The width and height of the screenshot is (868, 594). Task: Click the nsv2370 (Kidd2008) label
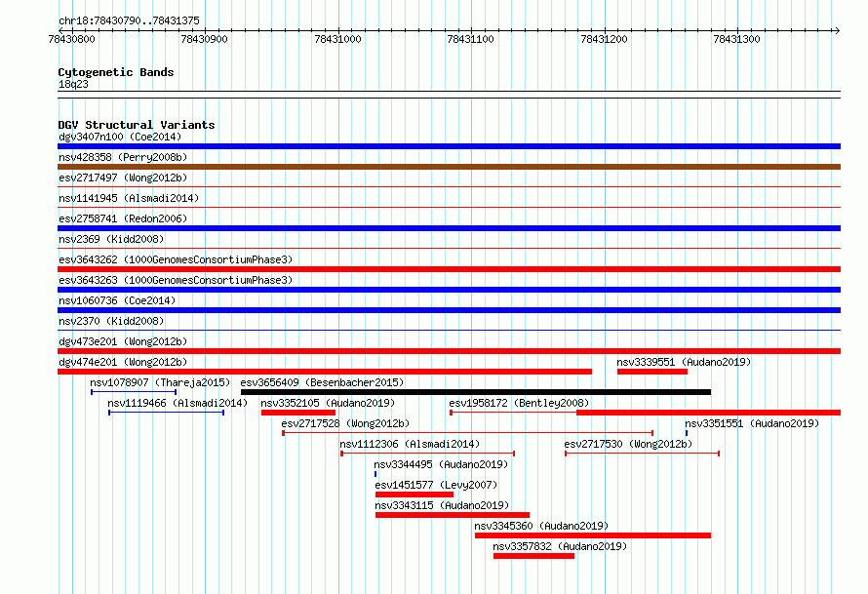coord(111,321)
